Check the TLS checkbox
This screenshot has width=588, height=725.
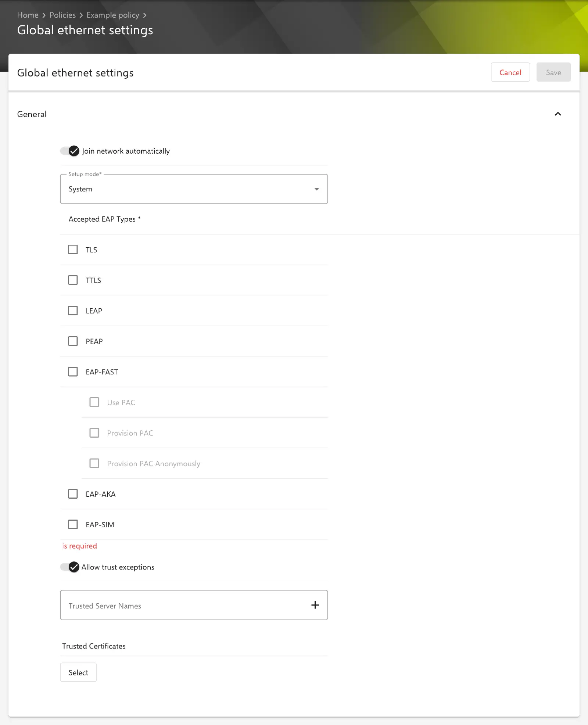[x=73, y=250]
